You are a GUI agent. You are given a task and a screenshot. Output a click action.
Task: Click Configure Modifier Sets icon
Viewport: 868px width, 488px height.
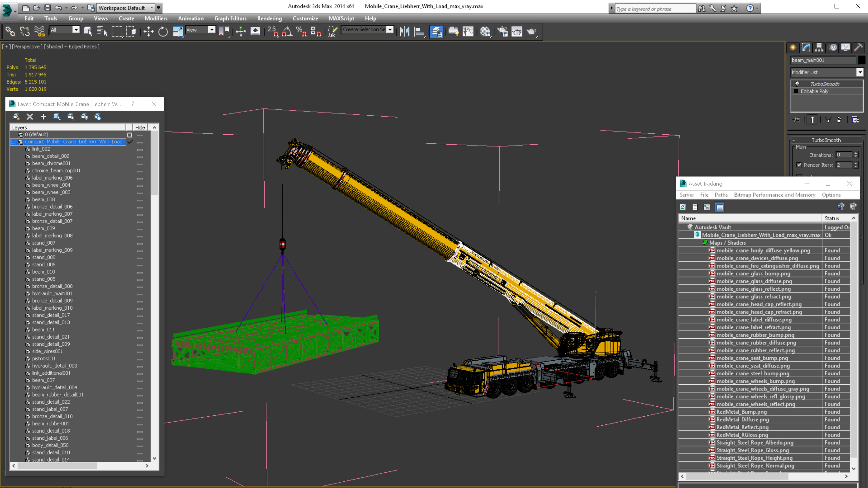click(x=855, y=120)
